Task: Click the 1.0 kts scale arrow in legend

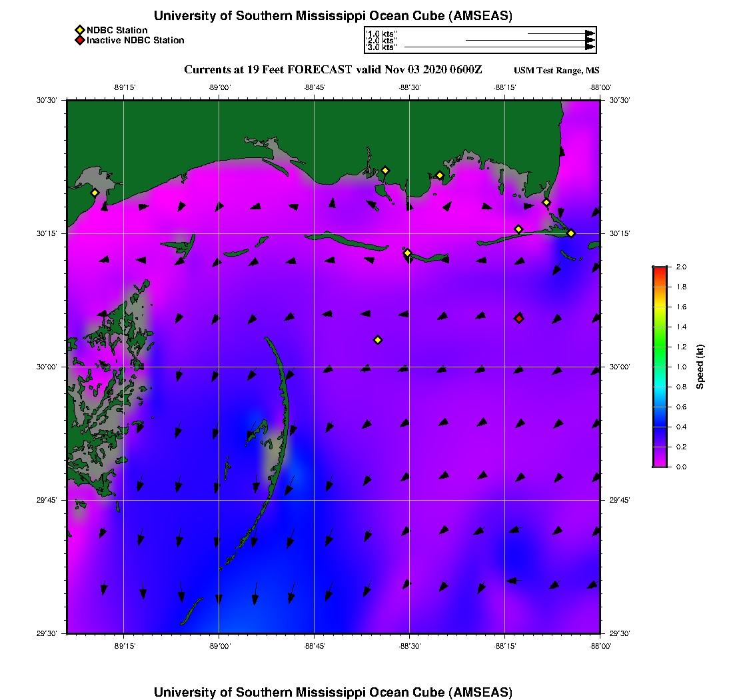Action: [x=560, y=33]
